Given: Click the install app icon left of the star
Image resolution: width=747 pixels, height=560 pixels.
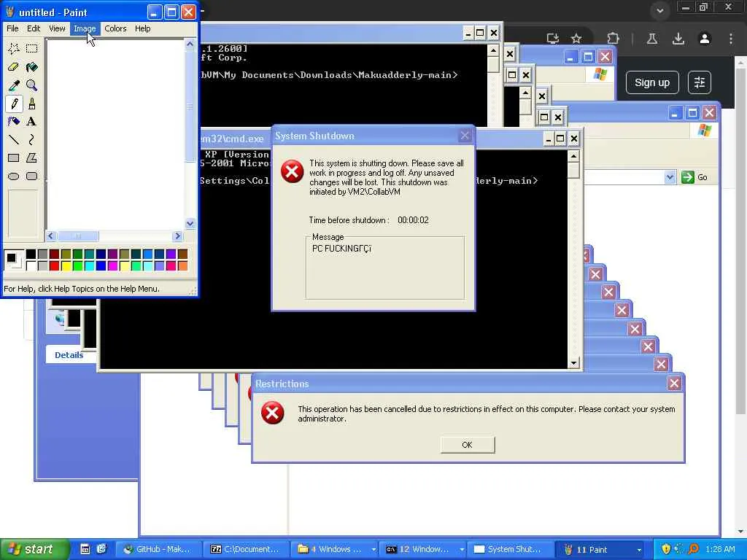Looking at the screenshot, I should click(x=553, y=39).
